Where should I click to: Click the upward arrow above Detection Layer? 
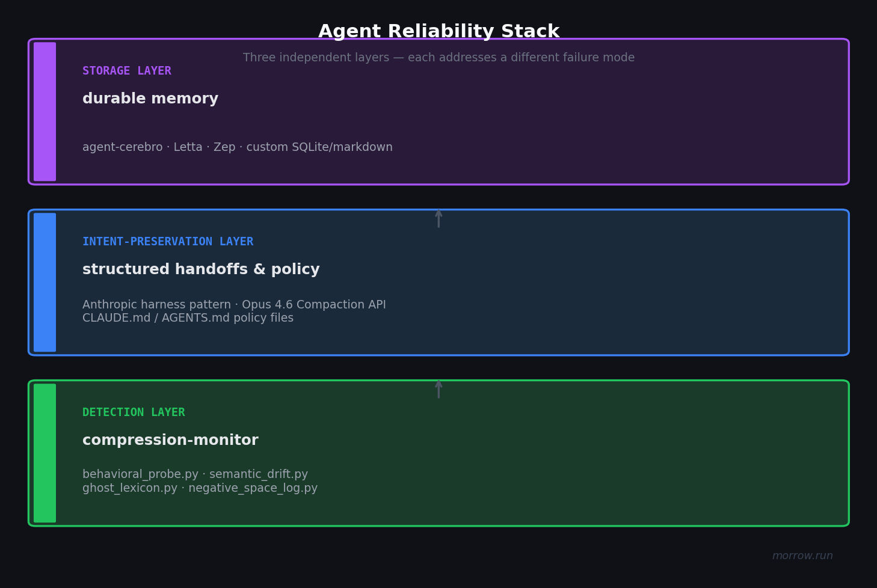(438, 390)
